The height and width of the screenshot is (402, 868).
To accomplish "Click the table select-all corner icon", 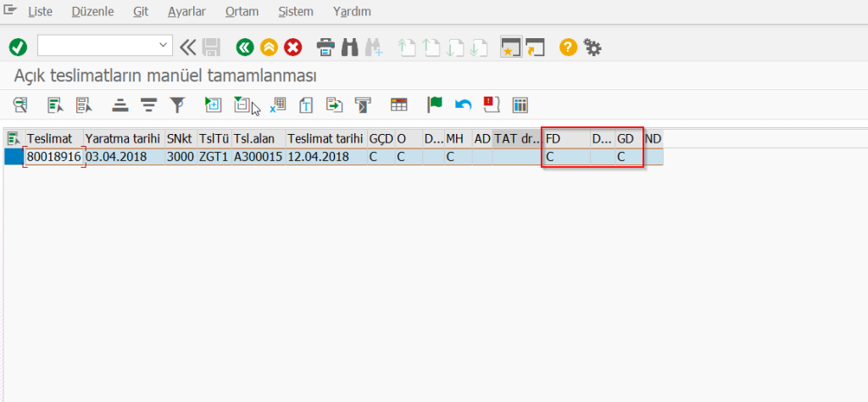I will pyautogui.click(x=14, y=139).
